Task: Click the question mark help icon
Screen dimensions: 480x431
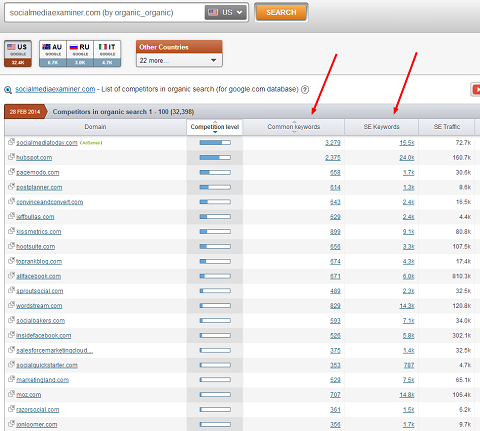Action: pos(305,89)
